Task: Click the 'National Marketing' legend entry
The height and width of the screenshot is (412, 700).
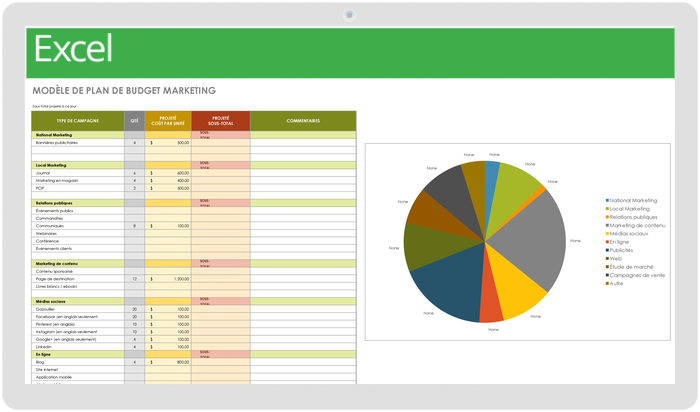Action: (631, 201)
